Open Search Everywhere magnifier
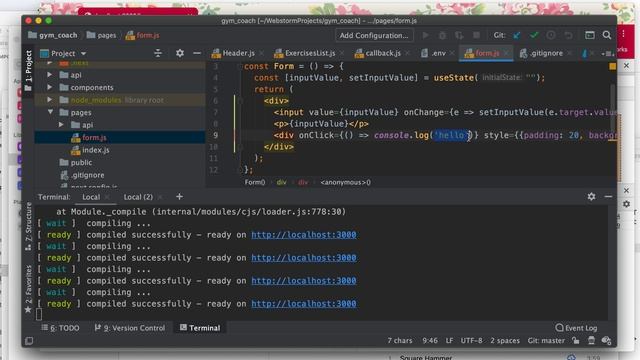The height and width of the screenshot is (360, 640). point(607,36)
